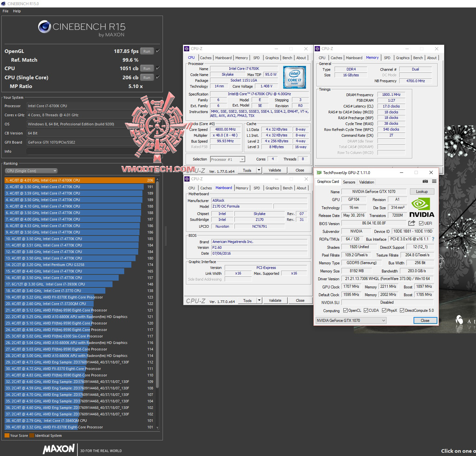Click the Cinebench R15 title bar app icon
Image resolution: width=476 pixels, height=456 pixels.
click(4, 4)
